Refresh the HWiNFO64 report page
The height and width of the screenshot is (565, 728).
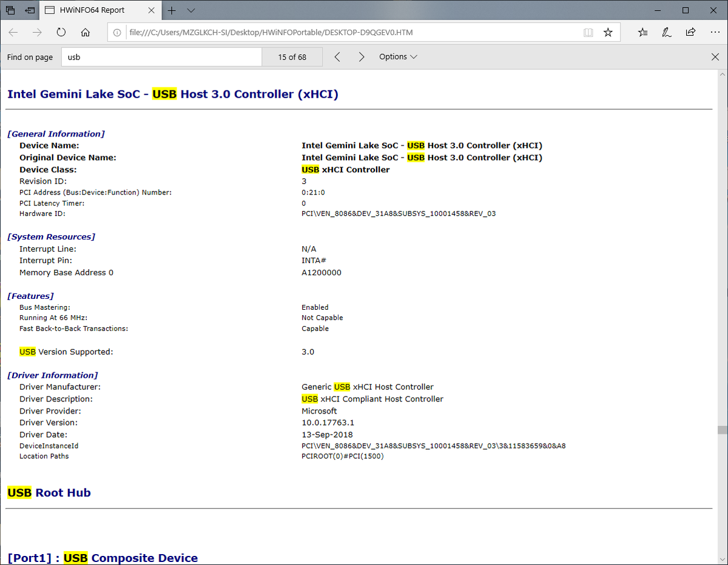tap(61, 32)
